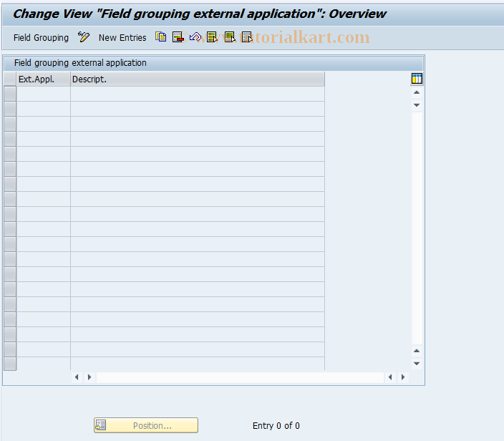Image resolution: width=504 pixels, height=441 pixels.
Task: Open the table settings configuration icon
Action: [x=417, y=79]
